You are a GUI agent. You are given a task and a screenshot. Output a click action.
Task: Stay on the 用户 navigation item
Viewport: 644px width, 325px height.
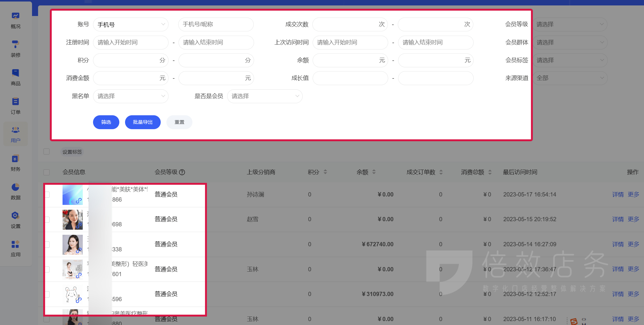(15, 134)
